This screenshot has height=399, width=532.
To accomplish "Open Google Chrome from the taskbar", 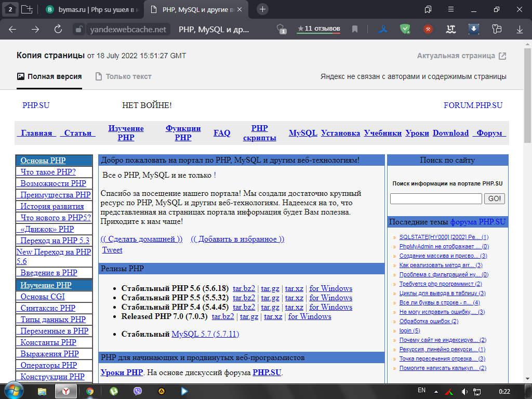I will (x=90, y=391).
